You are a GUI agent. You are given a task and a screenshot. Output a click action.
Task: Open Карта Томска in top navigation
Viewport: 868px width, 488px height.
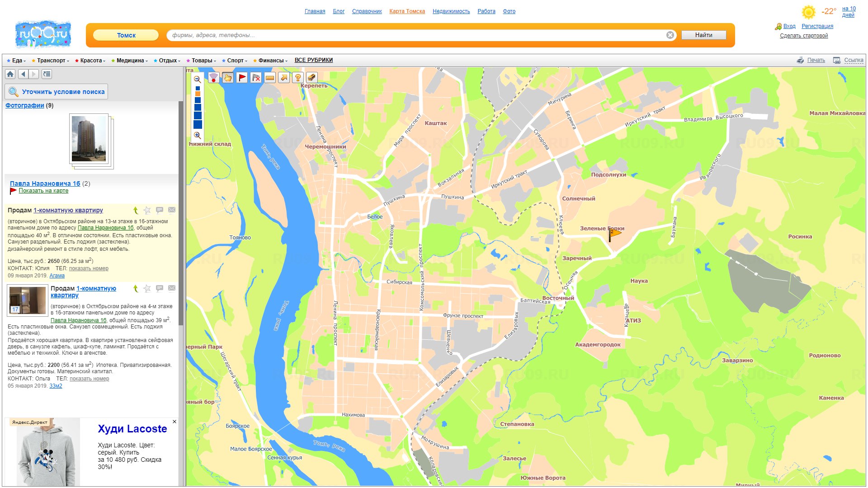click(407, 11)
